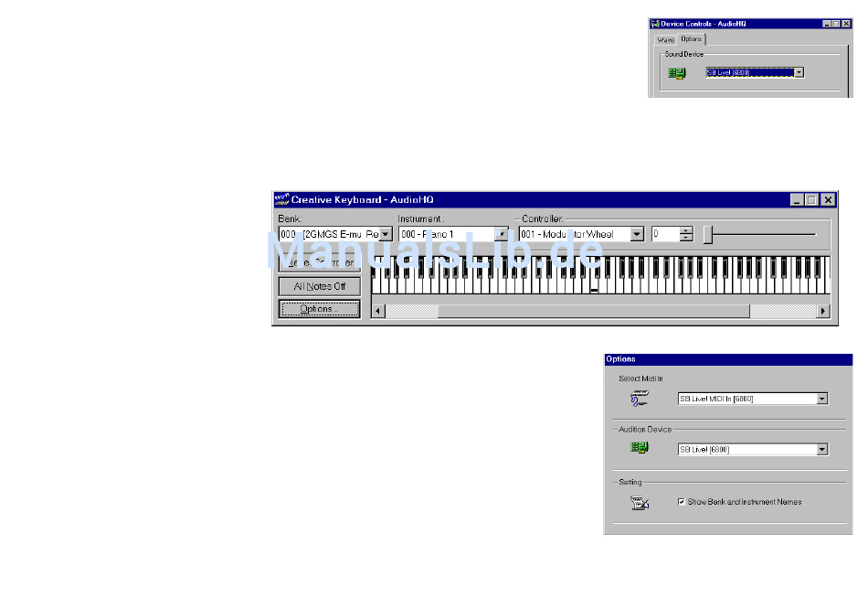
Task: Click the All Notes Off button
Action: [x=320, y=286]
